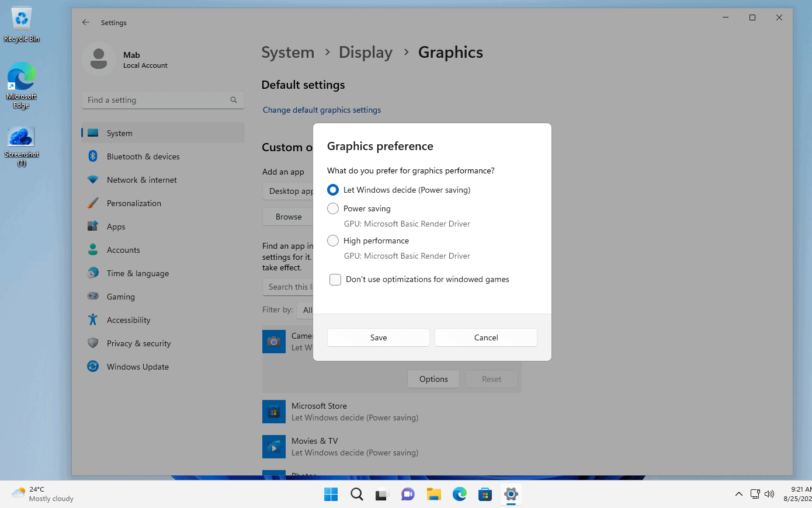This screenshot has width=812, height=508.
Task: Open the Desktop app dropdown
Action: click(290, 191)
